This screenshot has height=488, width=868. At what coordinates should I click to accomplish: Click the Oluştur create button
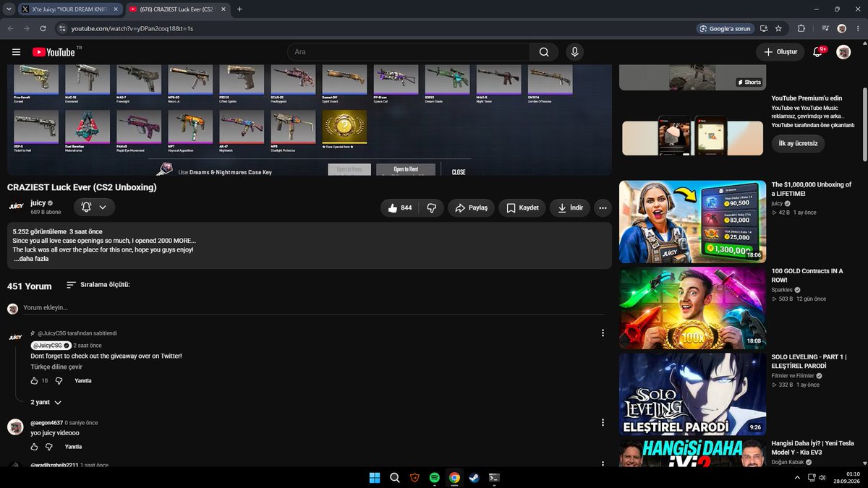tap(780, 52)
